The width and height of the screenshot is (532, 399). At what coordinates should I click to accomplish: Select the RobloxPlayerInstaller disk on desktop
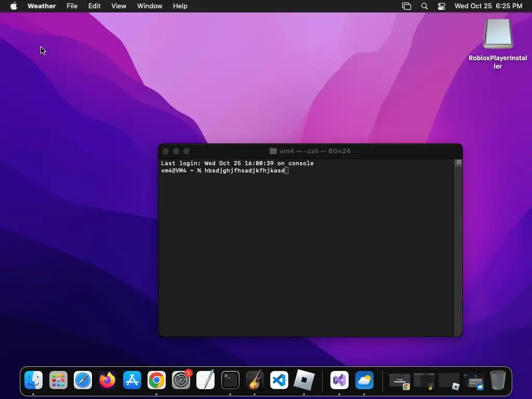click(x=498, y=44)
